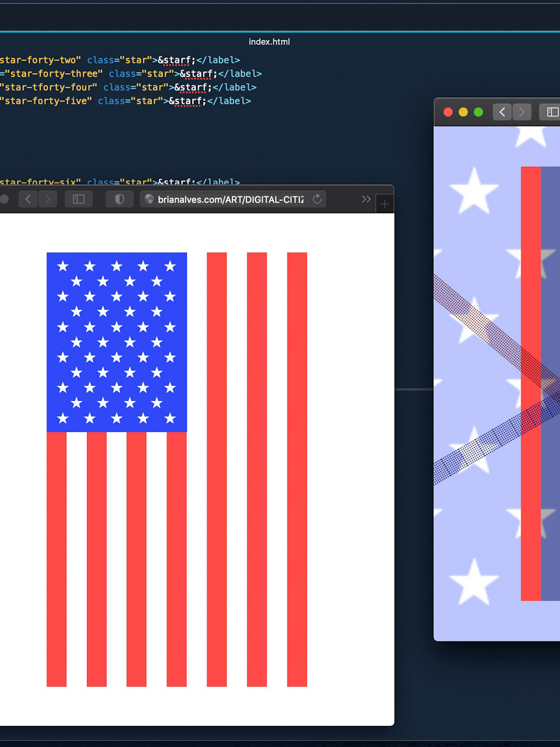Click the site globe icon in address bar
The image size is (560, 747).
pos(149,199)
